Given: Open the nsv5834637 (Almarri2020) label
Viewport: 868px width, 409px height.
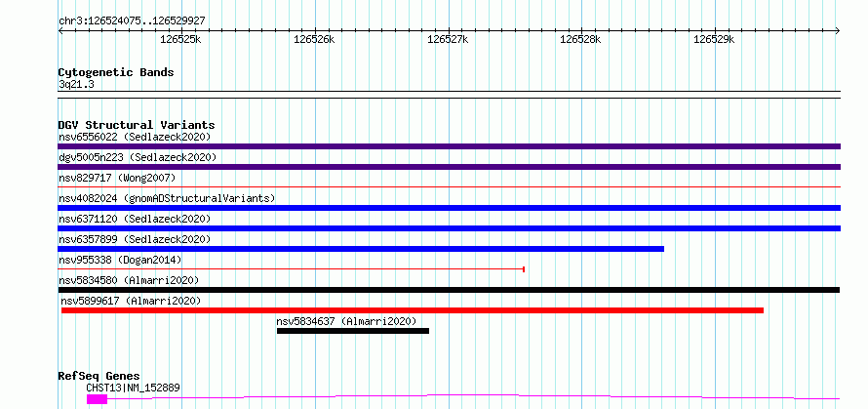Looking at the screenshot, I should click(x=346, y=321).
